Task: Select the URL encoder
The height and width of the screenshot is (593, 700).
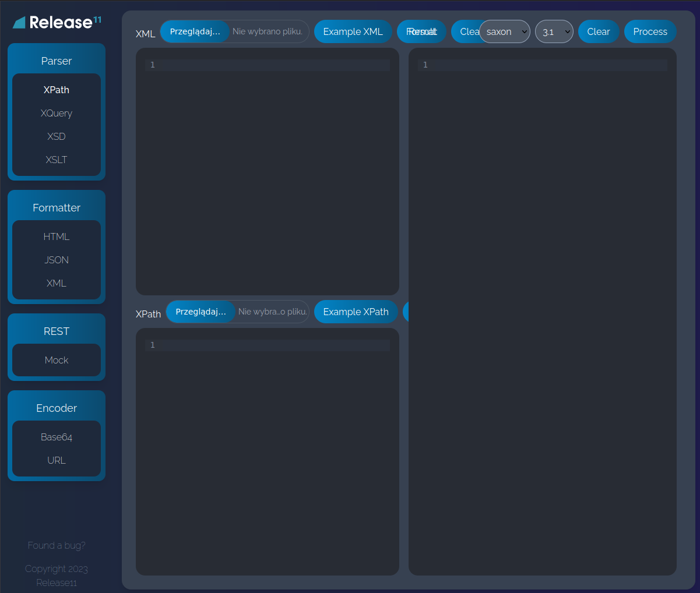Action: tap(57, 460)
